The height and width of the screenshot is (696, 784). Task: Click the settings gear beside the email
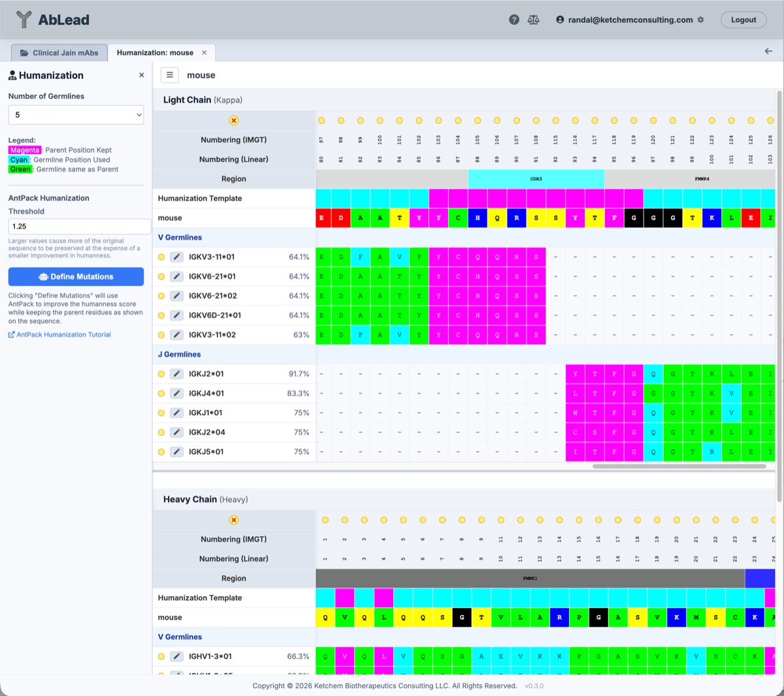pyautogui.click(x=701, y=20)
